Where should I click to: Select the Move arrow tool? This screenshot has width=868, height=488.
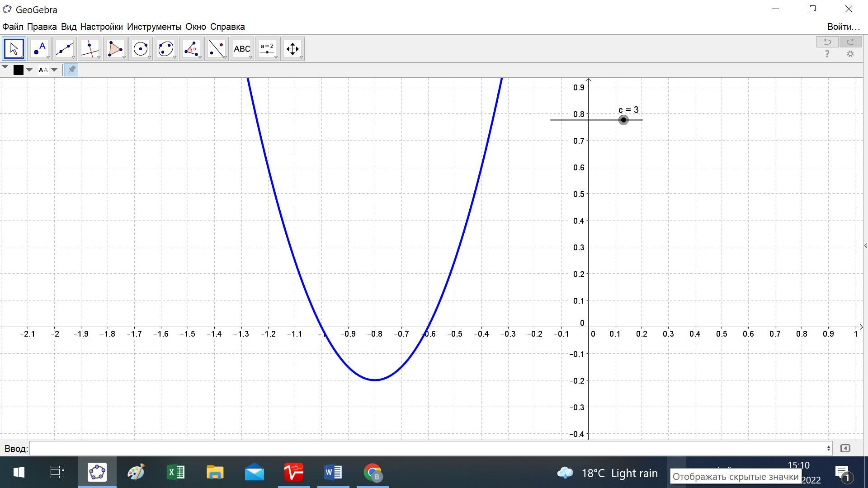[14, 49]
